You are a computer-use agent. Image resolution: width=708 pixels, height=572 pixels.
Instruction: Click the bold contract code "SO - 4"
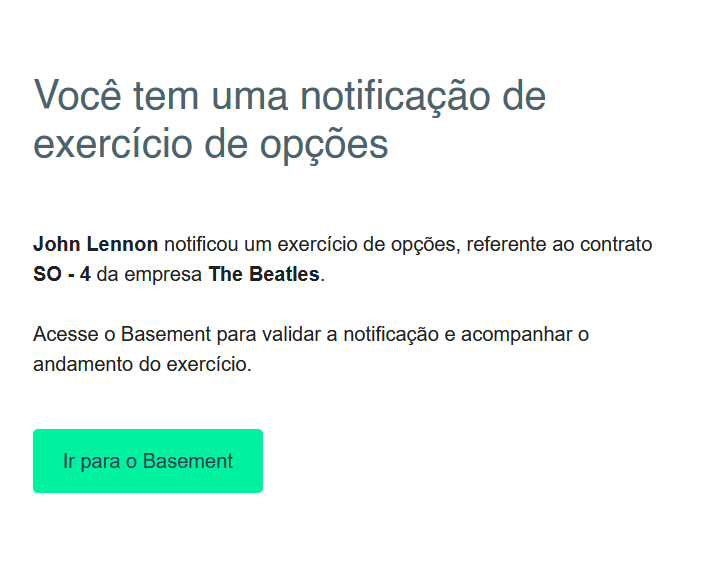point(61,274)
